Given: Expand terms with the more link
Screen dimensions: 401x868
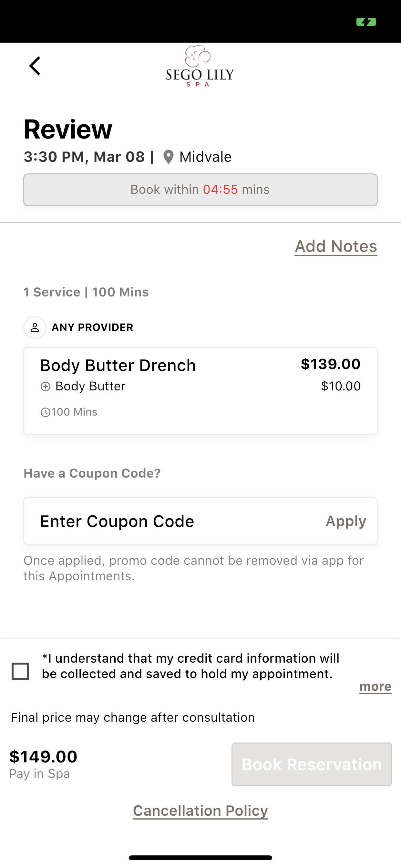Looking at the screenshot, I should point(375,687).
